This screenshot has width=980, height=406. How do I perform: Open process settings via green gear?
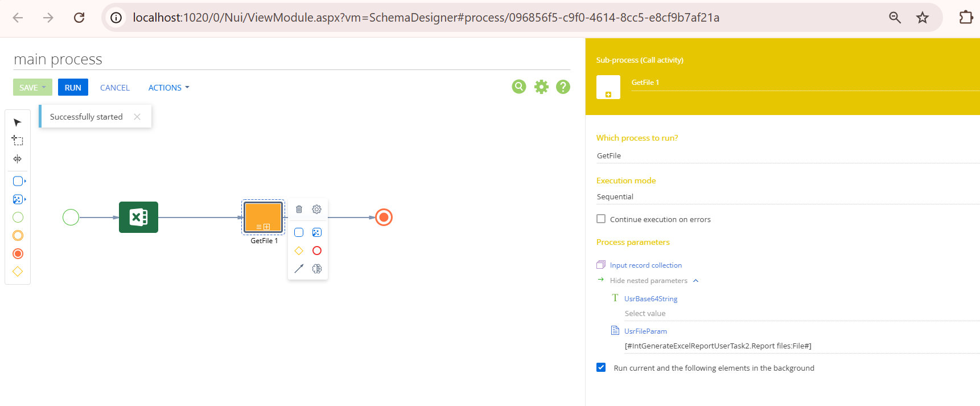(x=541, y=87)
